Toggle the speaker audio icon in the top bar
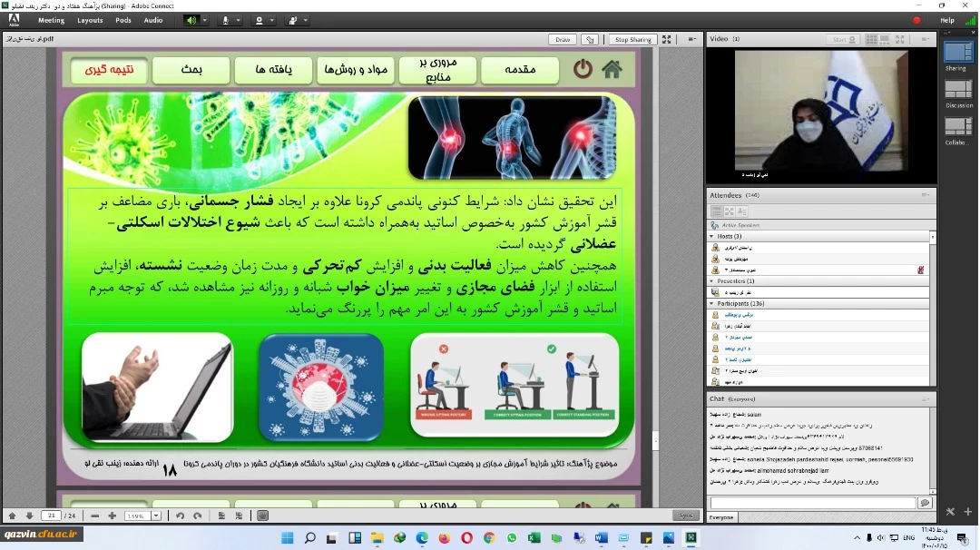 [191, 20]
